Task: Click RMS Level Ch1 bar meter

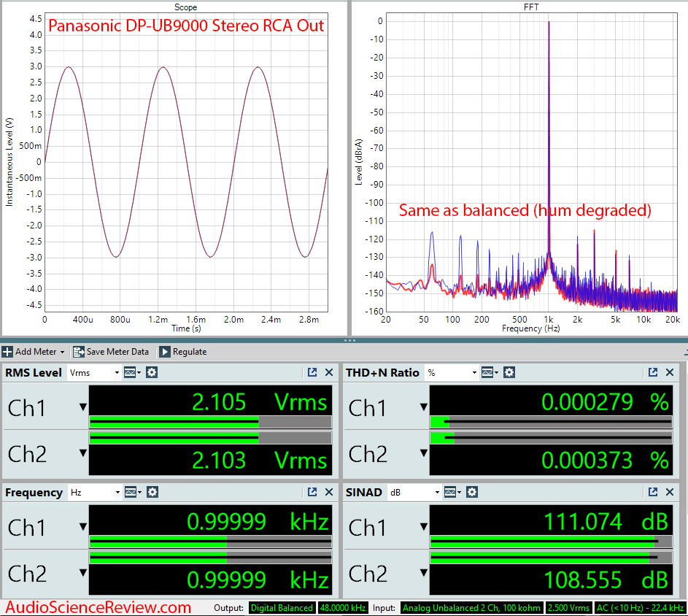Action: pyautogui.click(x=211, y=423)
